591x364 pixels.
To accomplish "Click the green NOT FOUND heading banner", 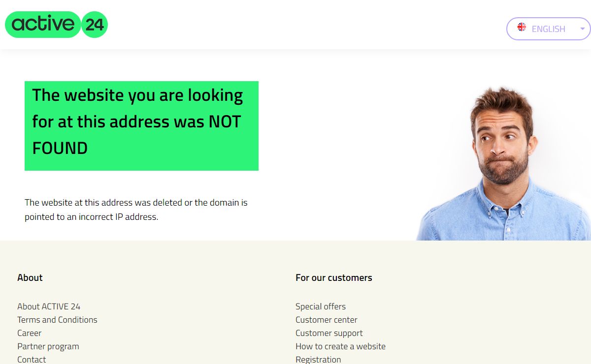I will click(x=141, y=126).
